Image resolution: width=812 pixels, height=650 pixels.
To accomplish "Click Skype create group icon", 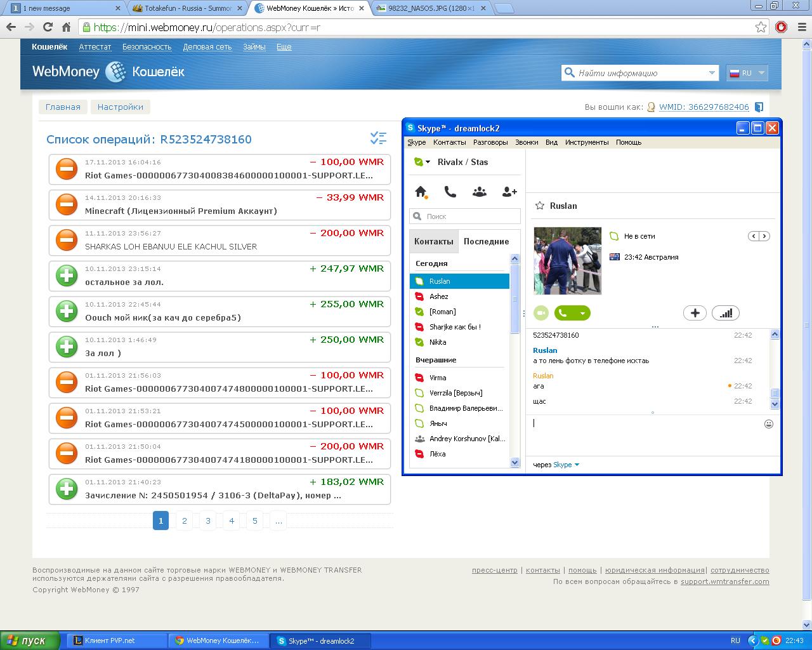I will [480, 192].
